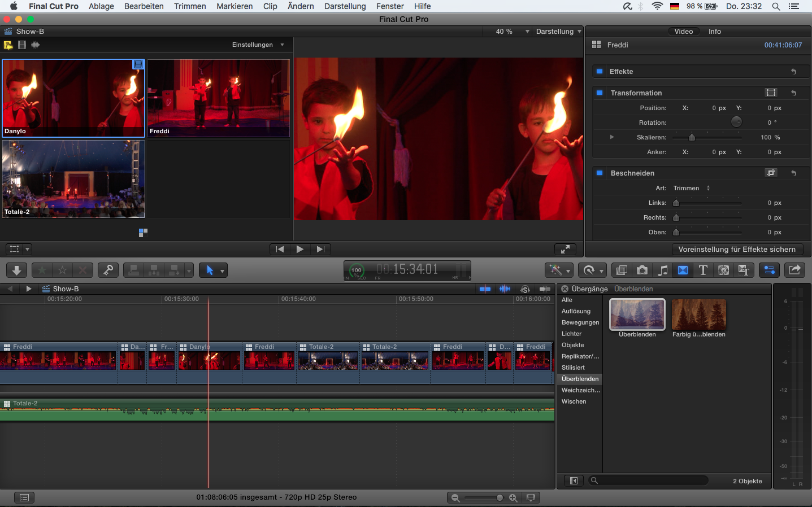Open the 40 % zoom dropdown
812x507 pixels.
513,32
